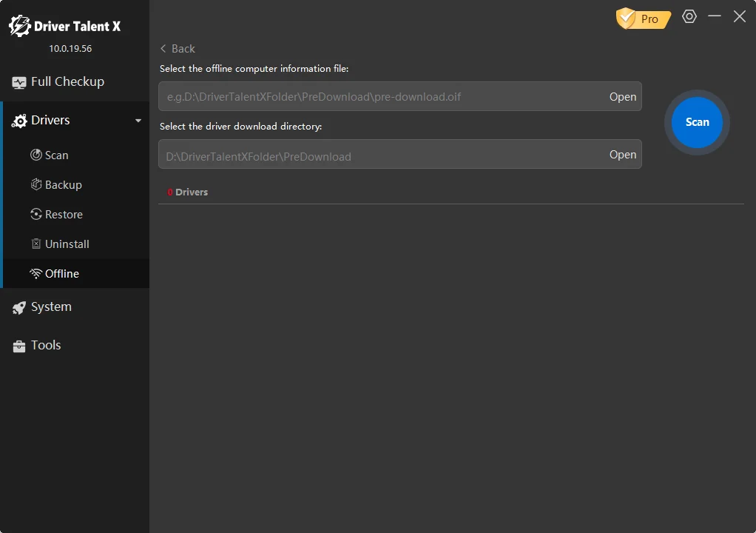Click the Pro shield badge
This screenshot has height=533, width=756.
[x=643, y=19]
